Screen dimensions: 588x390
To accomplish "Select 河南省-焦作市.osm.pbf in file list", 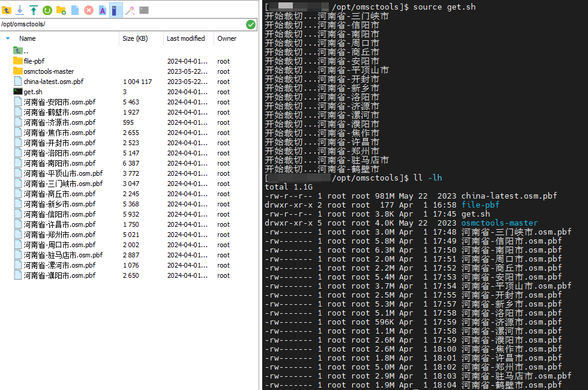I will [x=59, y=133].
